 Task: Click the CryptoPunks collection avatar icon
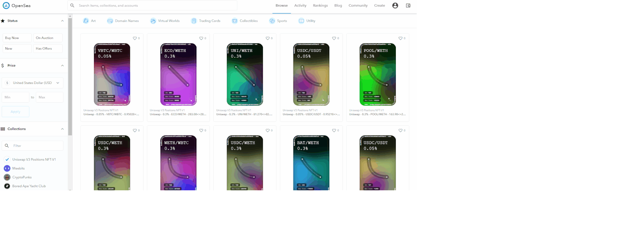point(7,177)
